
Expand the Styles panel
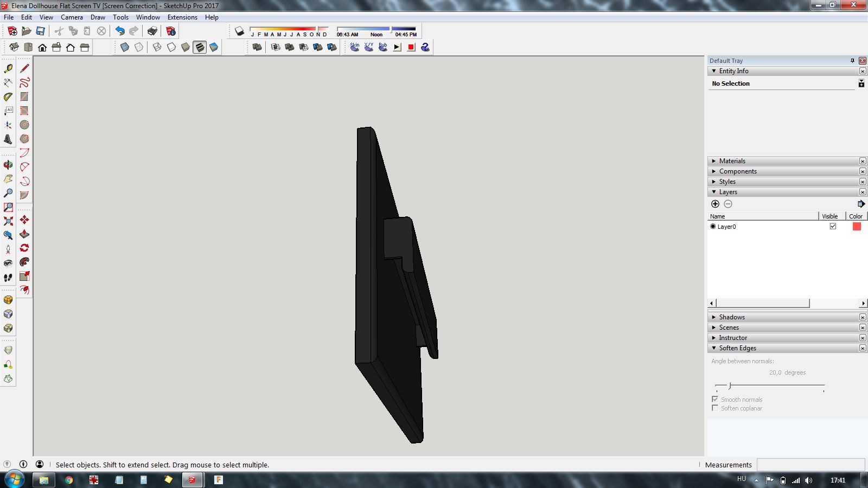click(714, 182)
